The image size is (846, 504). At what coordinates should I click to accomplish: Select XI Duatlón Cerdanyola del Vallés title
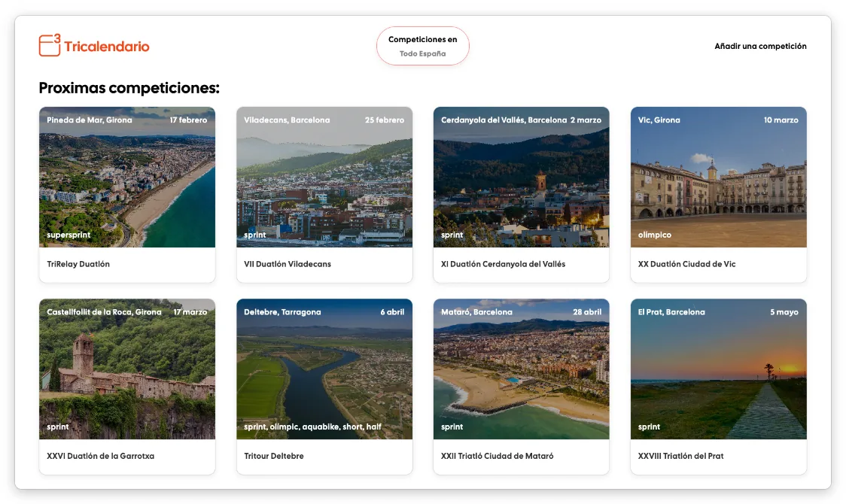coord(503,264)
